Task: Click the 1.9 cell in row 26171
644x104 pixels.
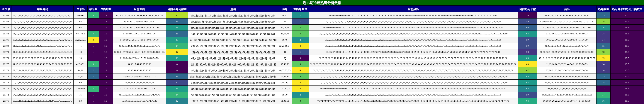Action: (106, 101)
